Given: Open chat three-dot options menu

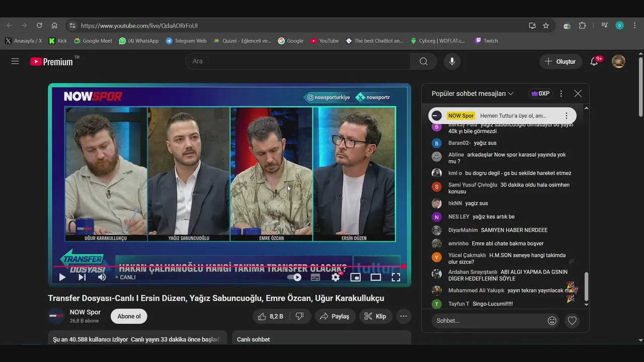Looking at the screenshot, I should [x=561, y=94].
